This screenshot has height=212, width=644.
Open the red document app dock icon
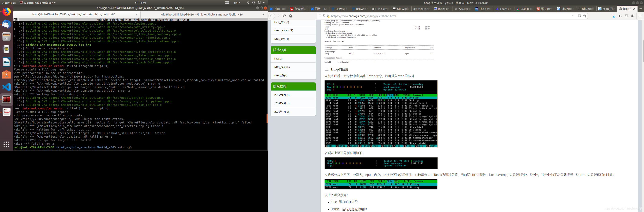[x=6, y=112]
